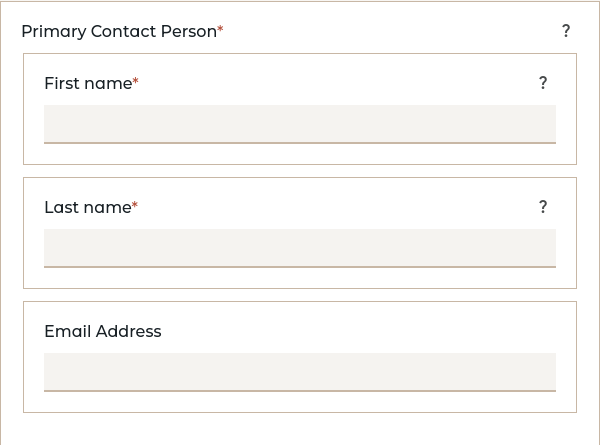Click the Primary Contact Person heading label

coord(119,31)
